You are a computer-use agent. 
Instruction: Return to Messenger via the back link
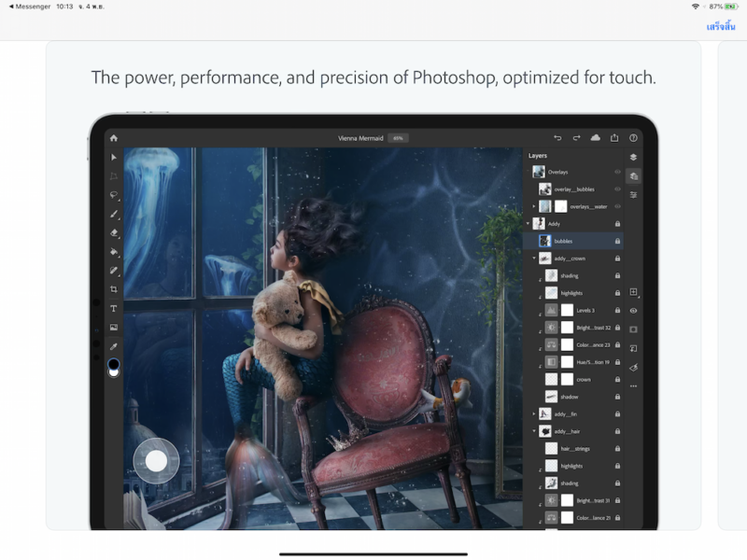click(x=28, y=7)
